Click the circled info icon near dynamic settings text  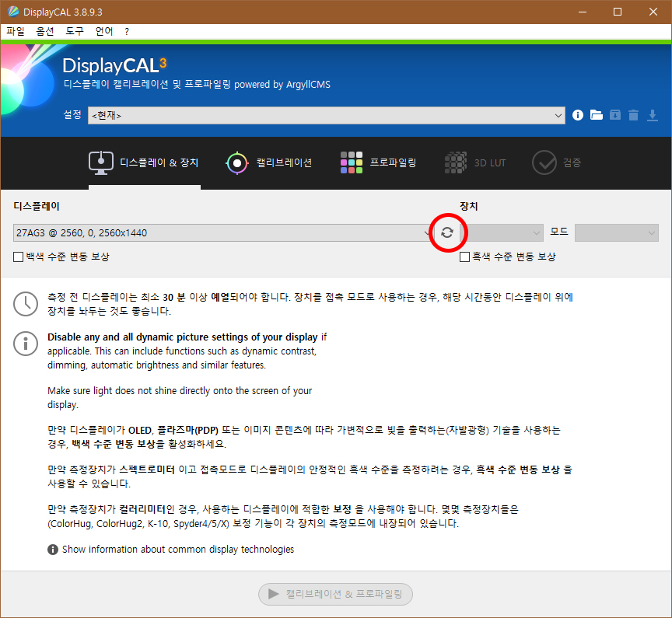26,344
